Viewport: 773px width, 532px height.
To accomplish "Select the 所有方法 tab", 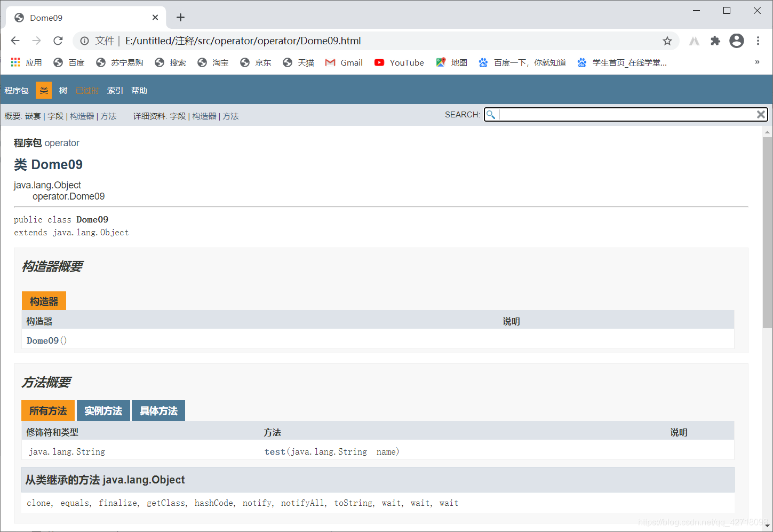I will coord(48,411).
